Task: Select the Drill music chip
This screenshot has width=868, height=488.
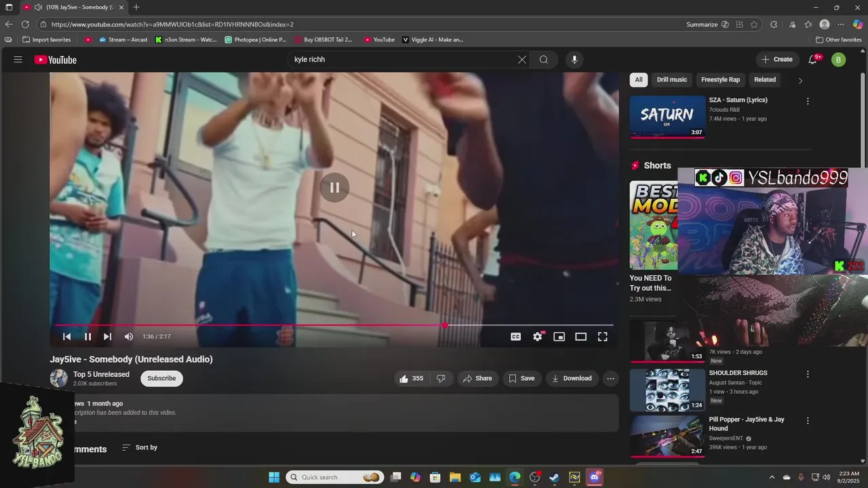Action: click(x=671, y=79)
